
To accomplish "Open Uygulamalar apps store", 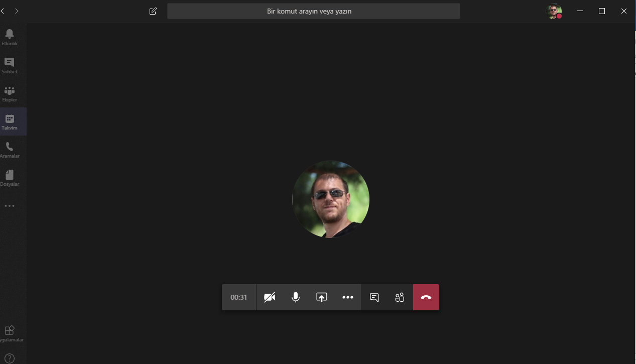I will click(9, 333).
